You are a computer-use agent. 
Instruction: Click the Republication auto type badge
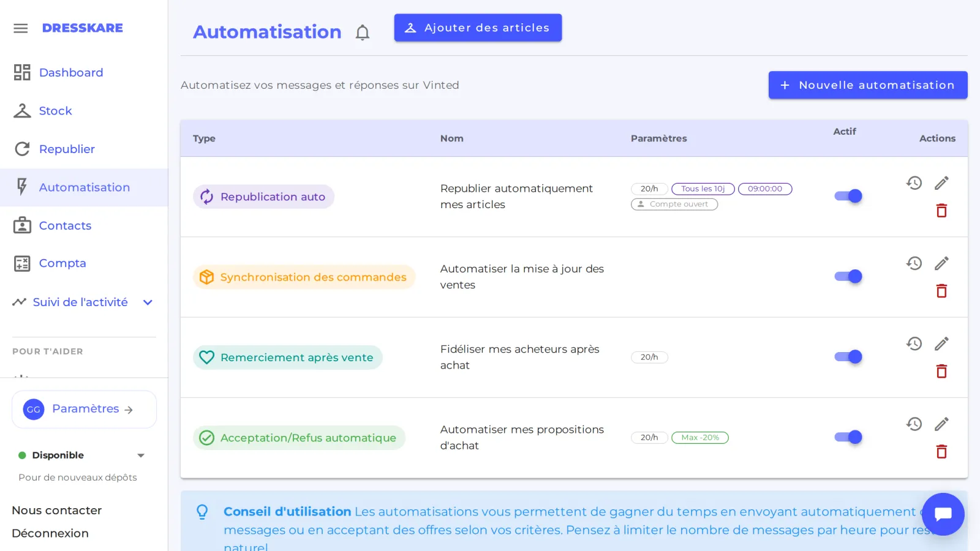tap(263, 197)
